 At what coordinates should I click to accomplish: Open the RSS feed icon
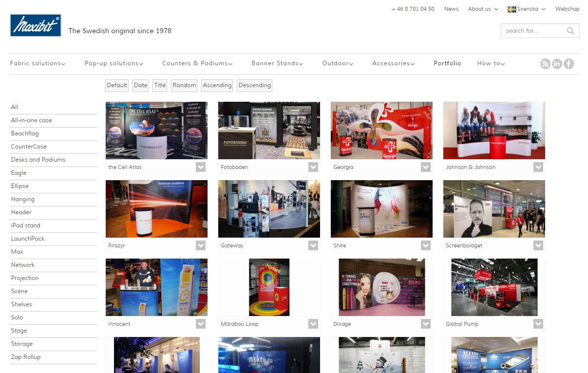pos(546,64)
